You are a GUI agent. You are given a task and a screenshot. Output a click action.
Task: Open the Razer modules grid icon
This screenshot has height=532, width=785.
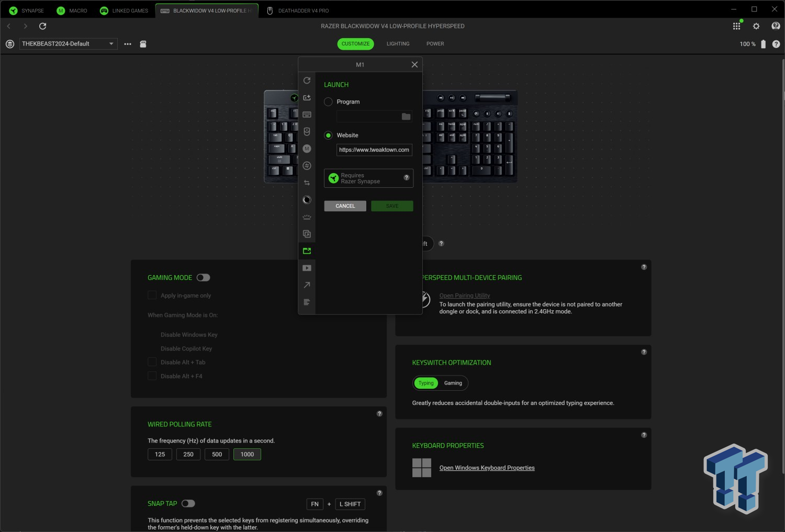[x=736, y=26]
